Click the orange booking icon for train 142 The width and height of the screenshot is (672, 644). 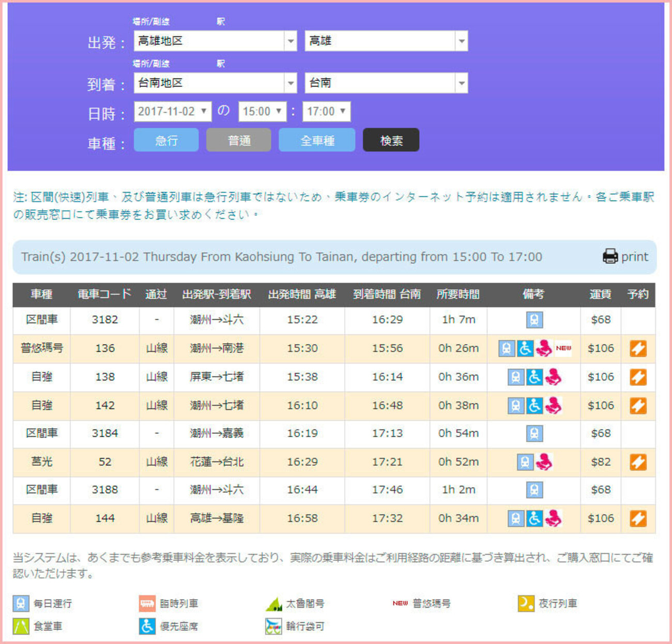pos(638,406)
